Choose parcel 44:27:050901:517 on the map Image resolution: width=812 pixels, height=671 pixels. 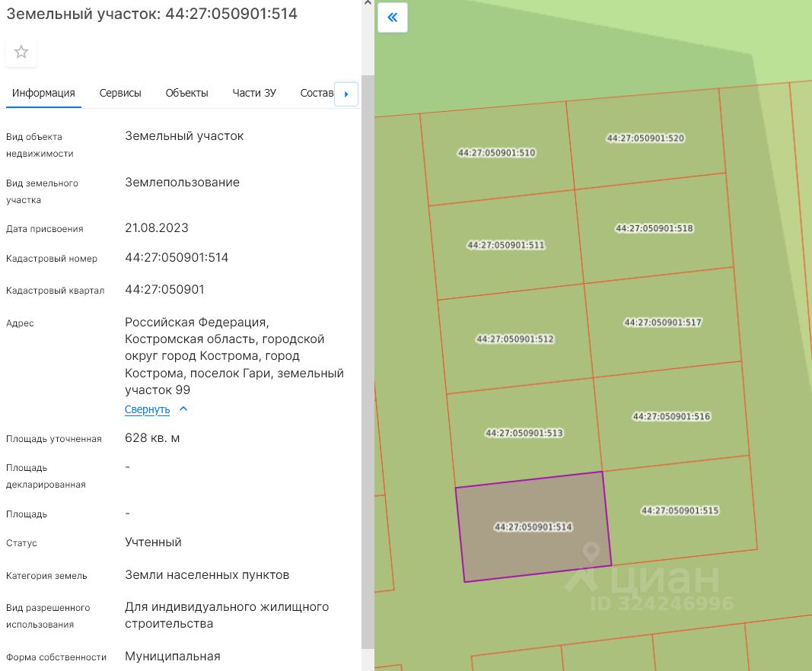click(662, 323)
